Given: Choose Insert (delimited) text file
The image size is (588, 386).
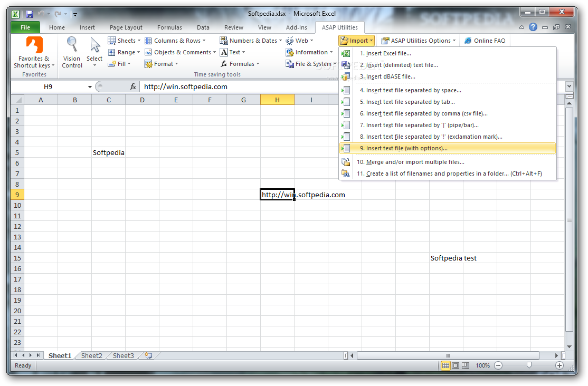Looking at the screenshot, I should coord(448,65).
